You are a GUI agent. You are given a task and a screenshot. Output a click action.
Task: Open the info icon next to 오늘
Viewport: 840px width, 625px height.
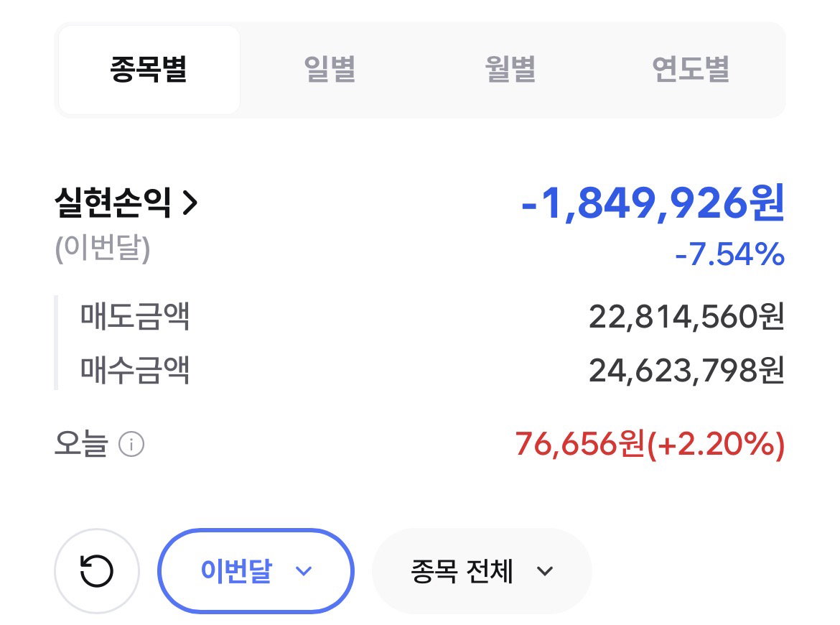[x=131, y=445]
